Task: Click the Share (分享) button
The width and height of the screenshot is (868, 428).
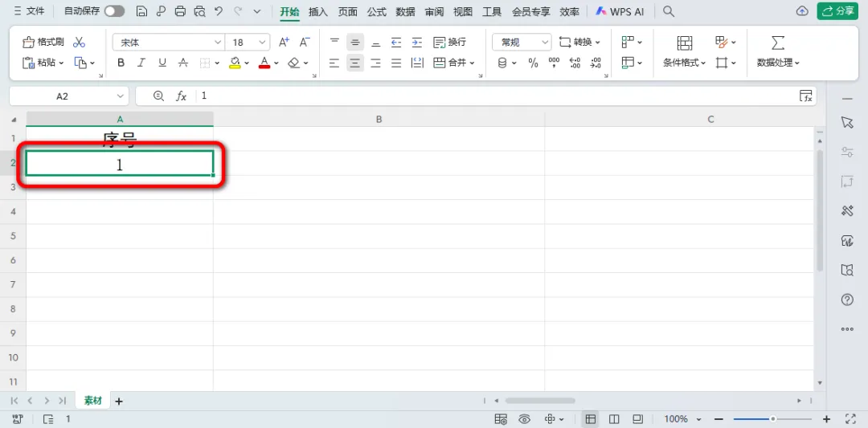Action: [x=837, y=11]
